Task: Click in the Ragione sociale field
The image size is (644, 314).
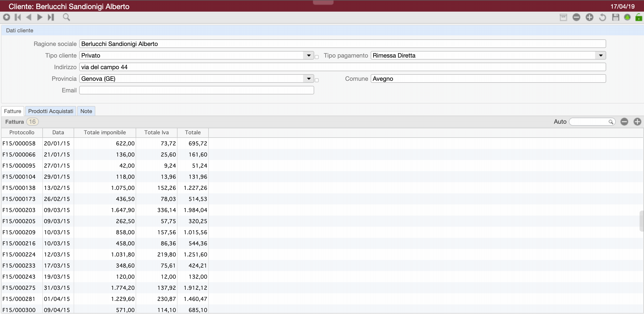Action: click(x=342, y=44)
